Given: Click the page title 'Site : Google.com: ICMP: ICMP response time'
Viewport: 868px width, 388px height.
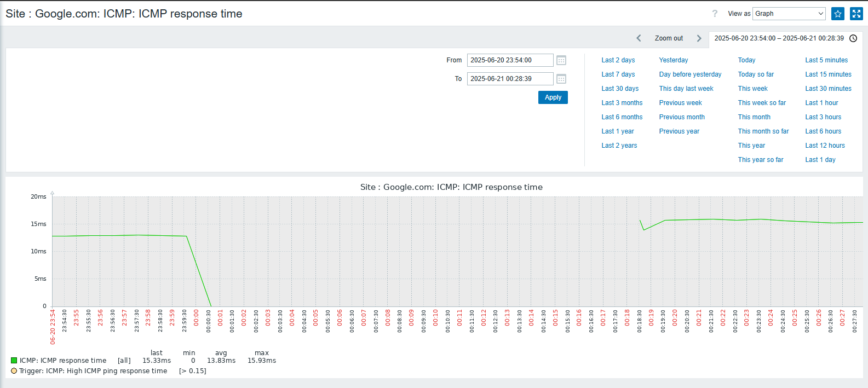Looking at the screenshot, I should click(124, 14).
